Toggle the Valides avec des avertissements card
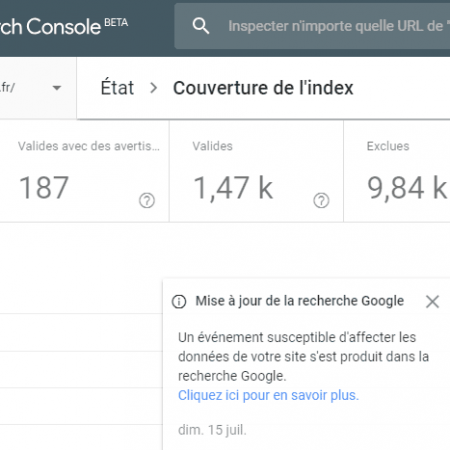450x450 pixels. click(x=84, y=171)
